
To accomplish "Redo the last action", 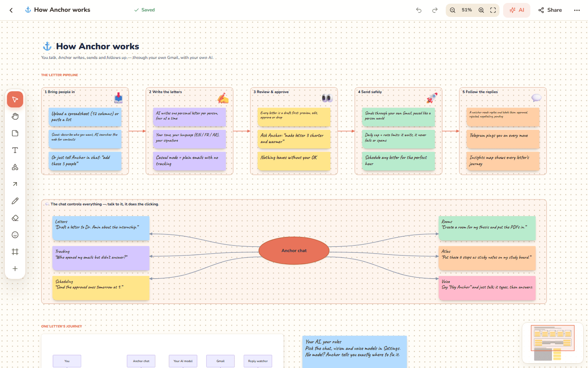I will (435, 10).
